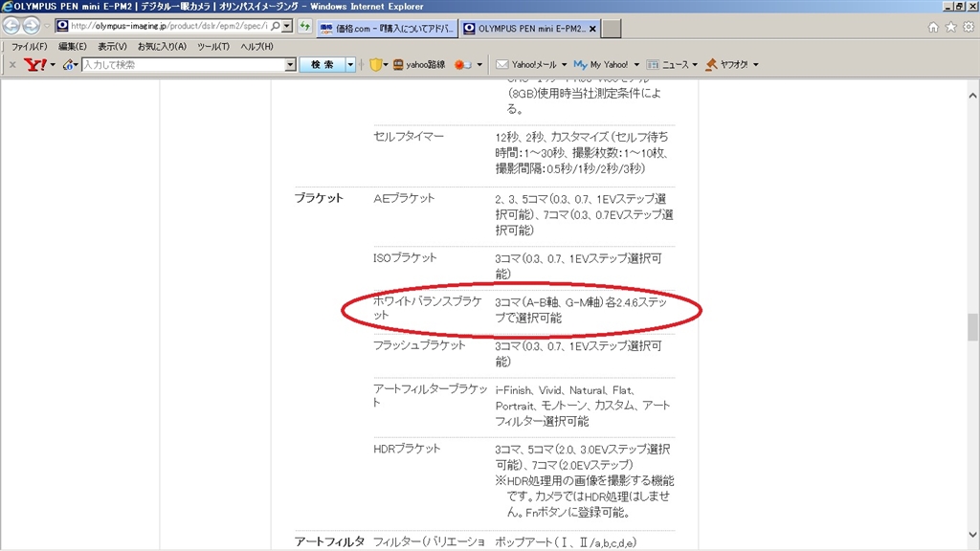The width and height of the screenshot is (980, 551).
Task: Click the Home icon
Action: click(933, 27)
